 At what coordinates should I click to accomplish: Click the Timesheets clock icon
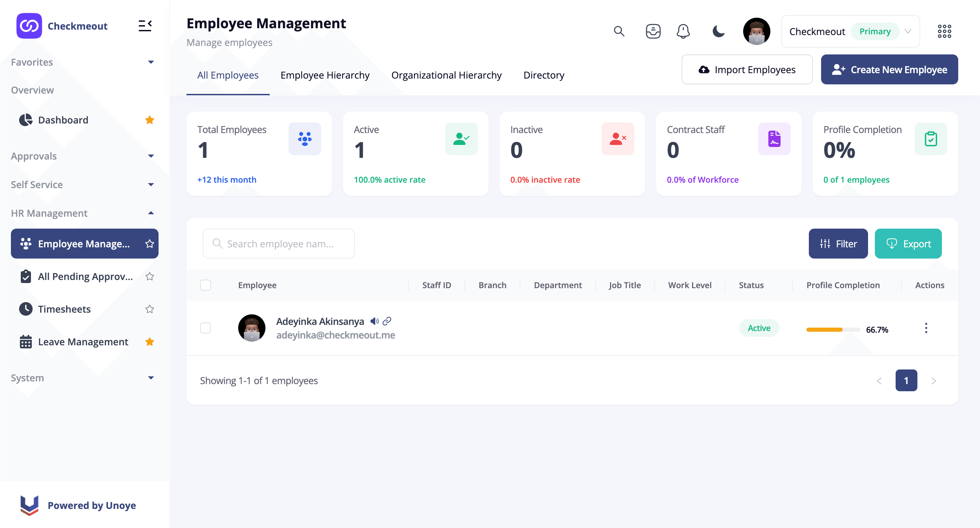click(26, 309)
